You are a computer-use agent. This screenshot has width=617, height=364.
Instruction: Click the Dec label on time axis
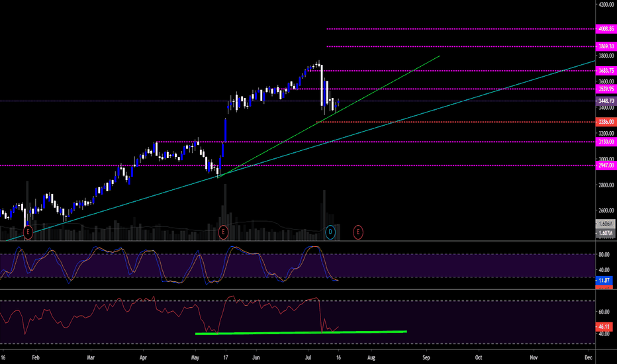point(589,357)
